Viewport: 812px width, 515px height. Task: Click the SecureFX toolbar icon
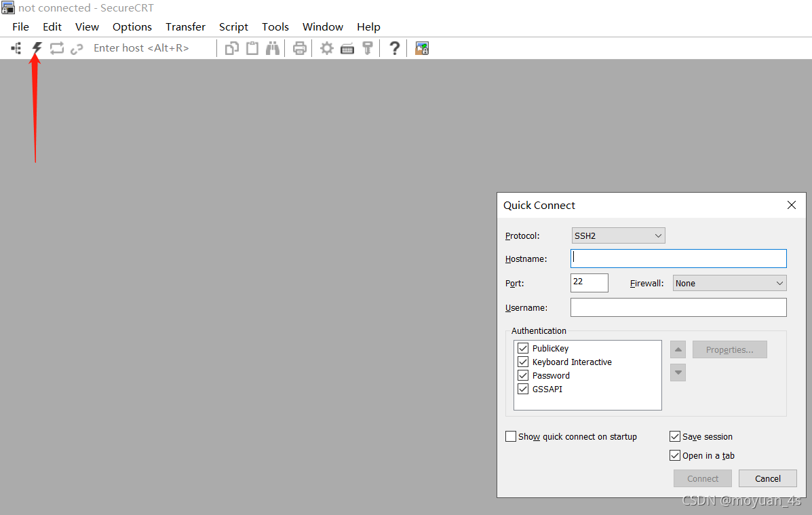[x=421, y=48]
